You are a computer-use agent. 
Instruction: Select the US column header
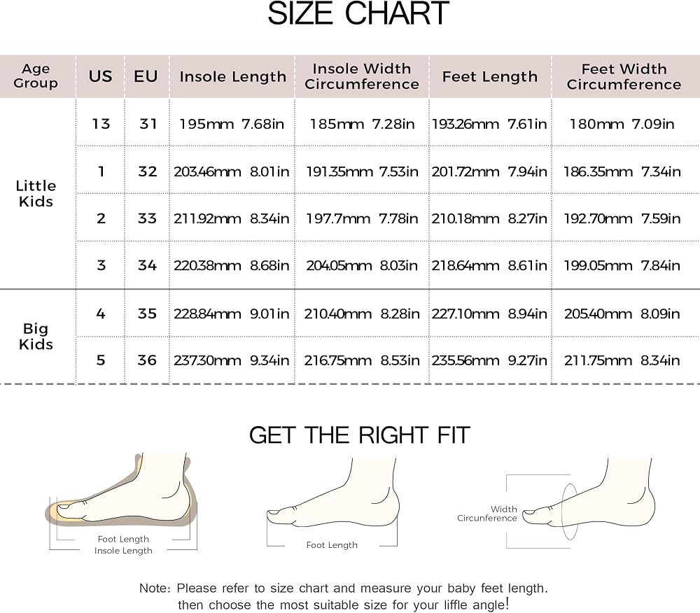[x=100, y=76]
